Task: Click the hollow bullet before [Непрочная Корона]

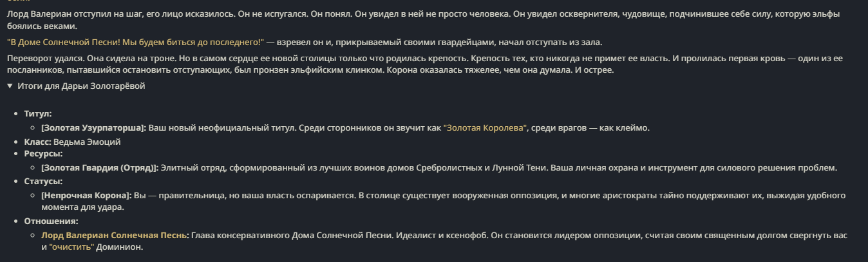Action: pos(33,196)
